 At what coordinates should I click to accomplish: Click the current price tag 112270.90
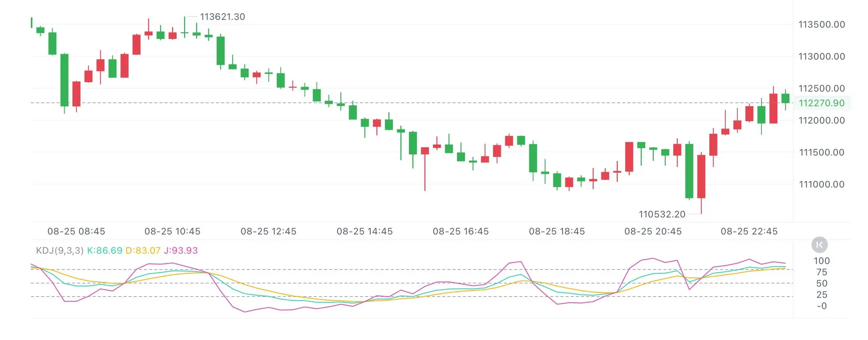(822, 103)
